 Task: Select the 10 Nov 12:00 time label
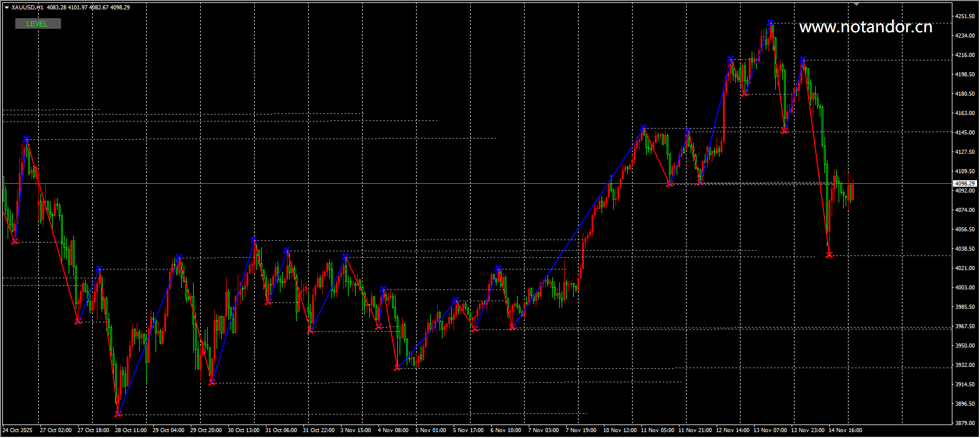coord(620,430)
